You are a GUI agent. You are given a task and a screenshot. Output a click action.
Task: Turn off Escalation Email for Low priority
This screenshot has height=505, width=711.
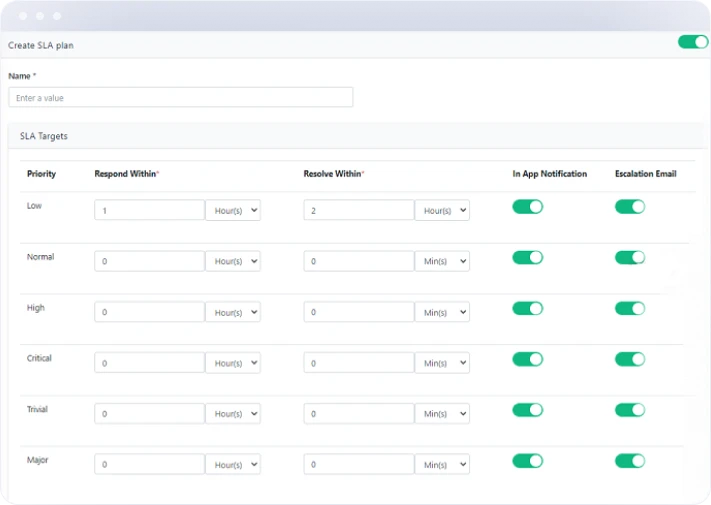pos(630,206)
